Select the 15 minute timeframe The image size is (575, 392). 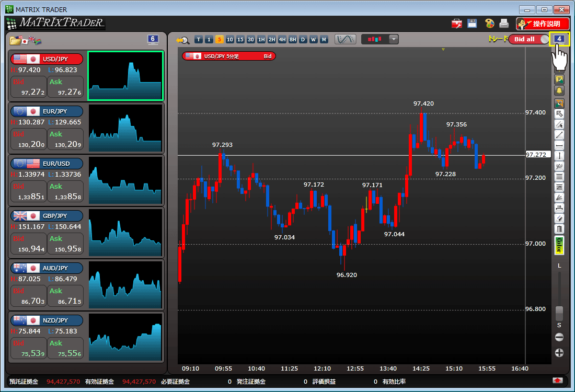(240, 40)
